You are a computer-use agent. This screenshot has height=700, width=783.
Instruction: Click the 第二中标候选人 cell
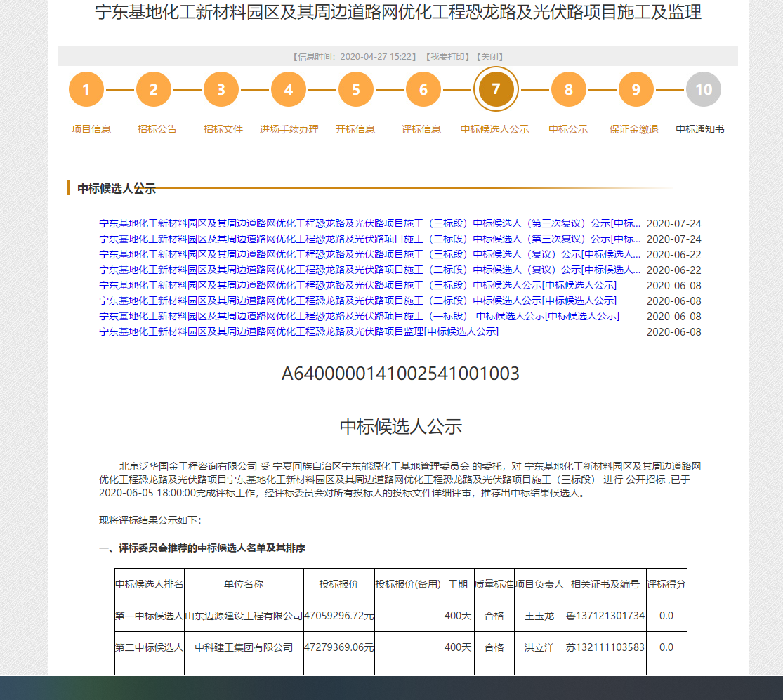click(150, 647)
